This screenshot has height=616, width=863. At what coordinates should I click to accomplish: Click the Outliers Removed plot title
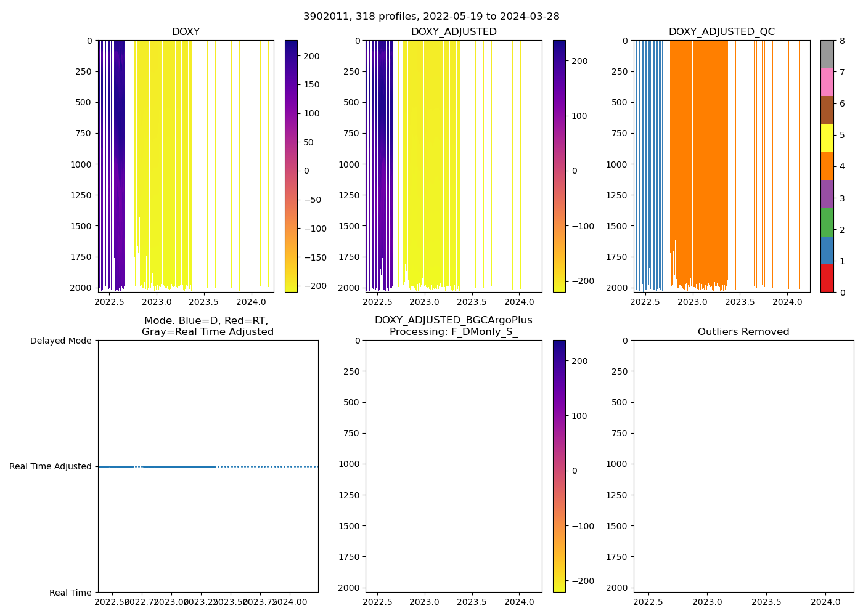point(743,332)
